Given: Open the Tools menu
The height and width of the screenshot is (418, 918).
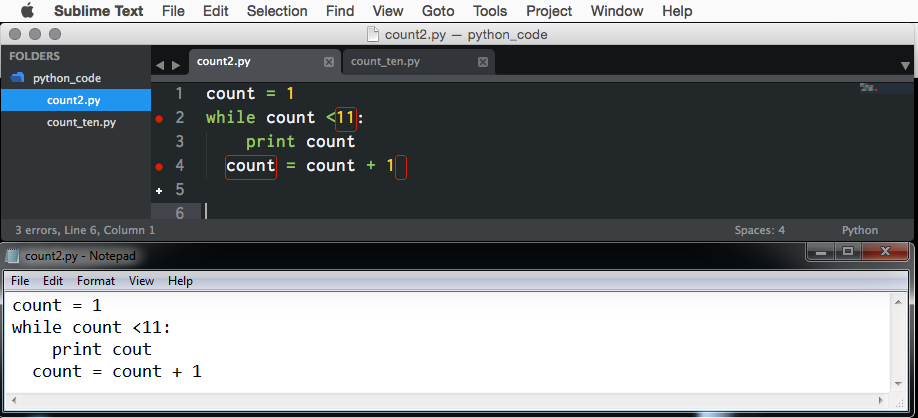Looking at the screenshot, I should (x=490, y=11).
